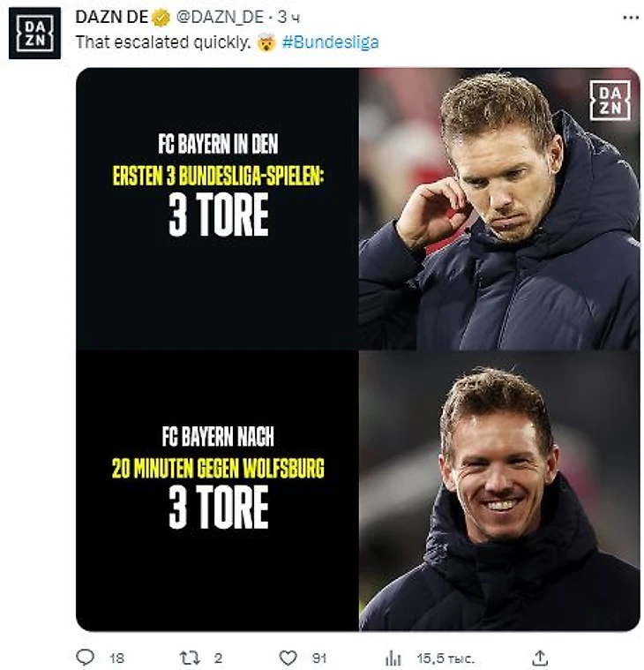The image size is (644, 670).
Task: Click the tweet timestamp "3 ч"
Action: coord(289,16)
